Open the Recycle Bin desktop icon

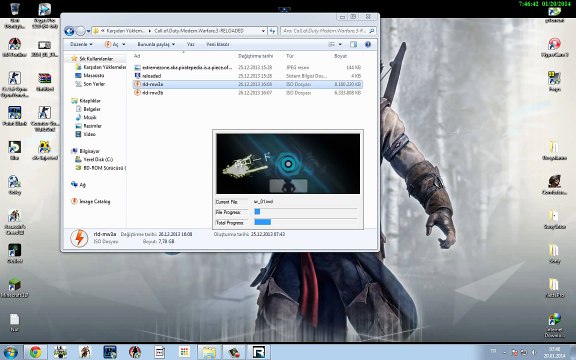tap(15, 16)
